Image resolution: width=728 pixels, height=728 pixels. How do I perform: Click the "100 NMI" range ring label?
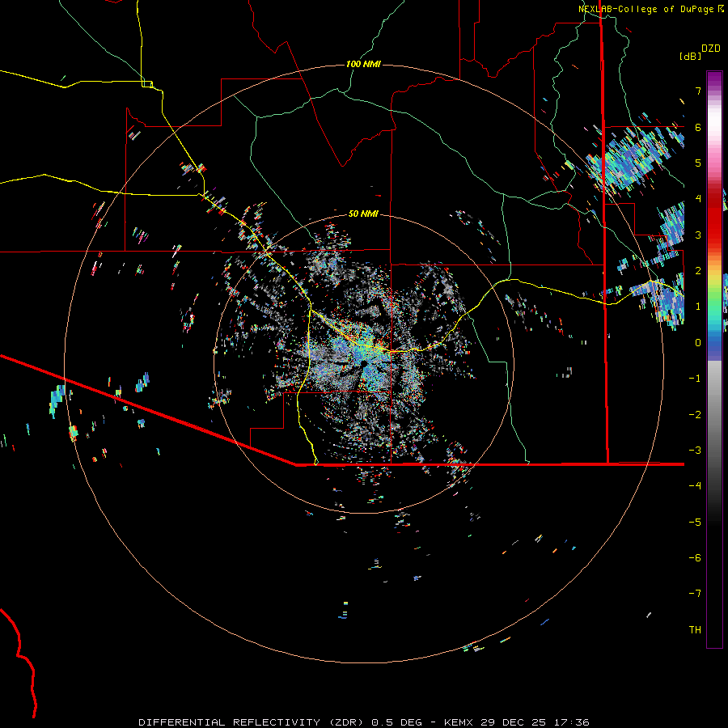pos(363,64)
